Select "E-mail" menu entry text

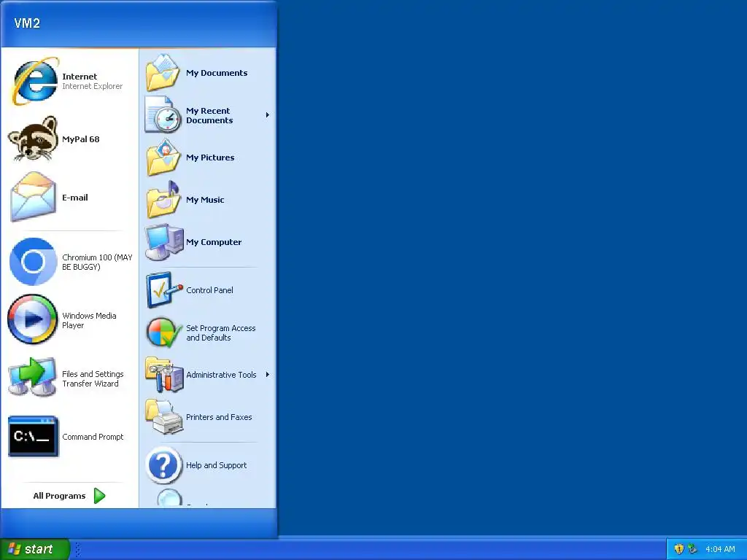[x=75, y=197]
